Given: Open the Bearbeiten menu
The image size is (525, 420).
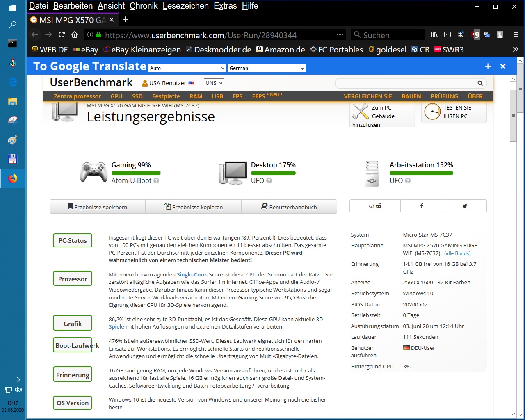Looking at the screenshot, I should 73,6.
